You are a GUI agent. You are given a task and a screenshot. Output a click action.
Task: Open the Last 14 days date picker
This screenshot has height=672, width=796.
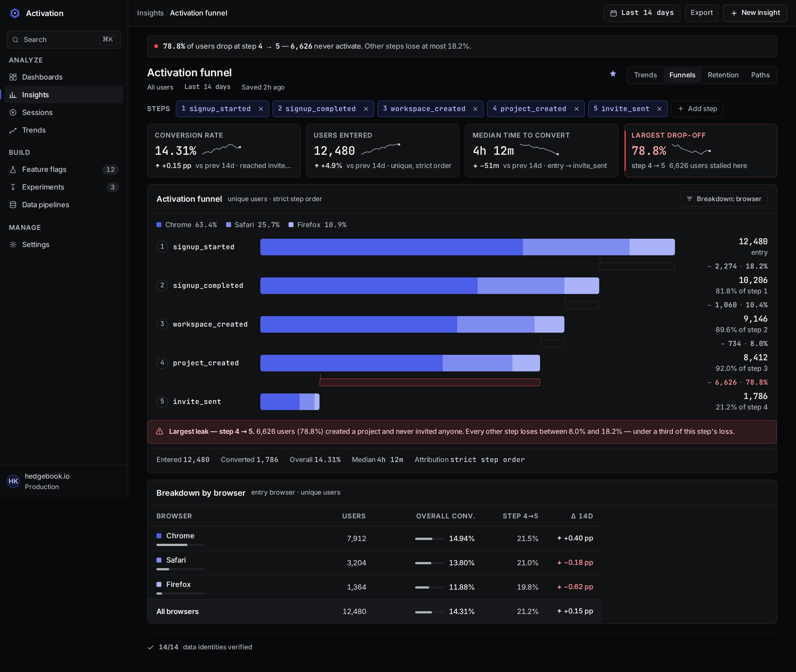click(x=642, y=13)
